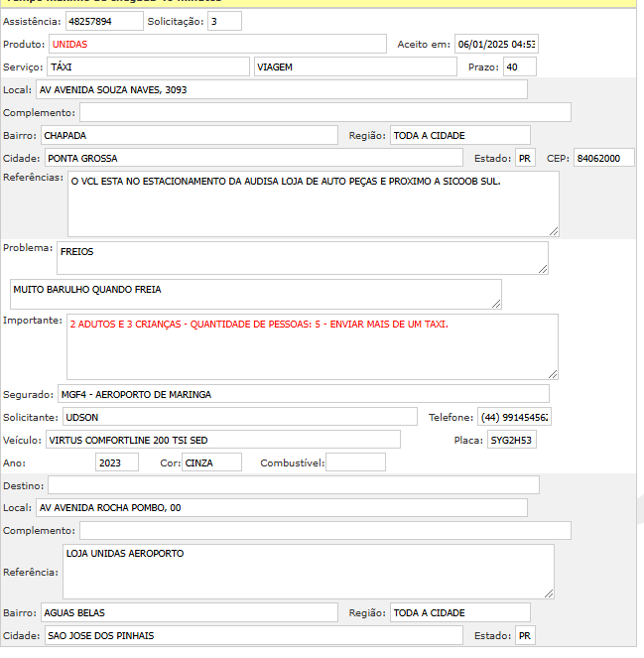Click the "Problema:" label
Image resolution: width=644 pixels, height=658 pixels.
(28, 247)
